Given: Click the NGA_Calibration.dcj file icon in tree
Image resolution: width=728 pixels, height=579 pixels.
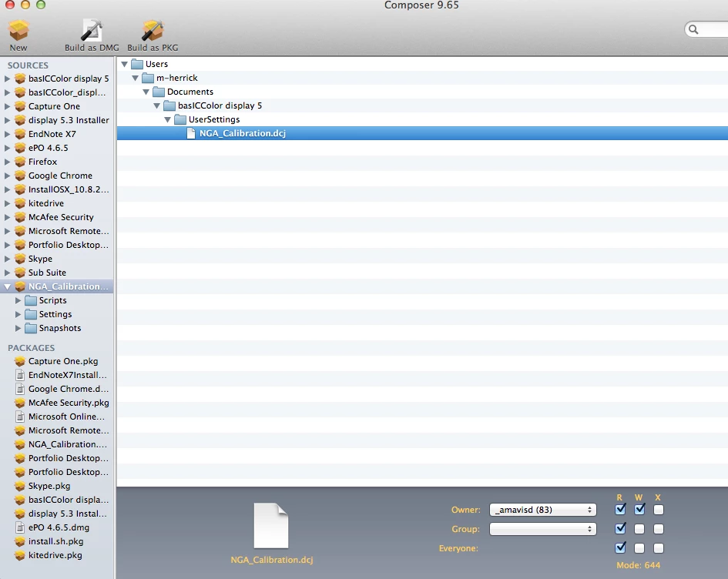Looking at the screenshot, I should [x=191, y=134].
